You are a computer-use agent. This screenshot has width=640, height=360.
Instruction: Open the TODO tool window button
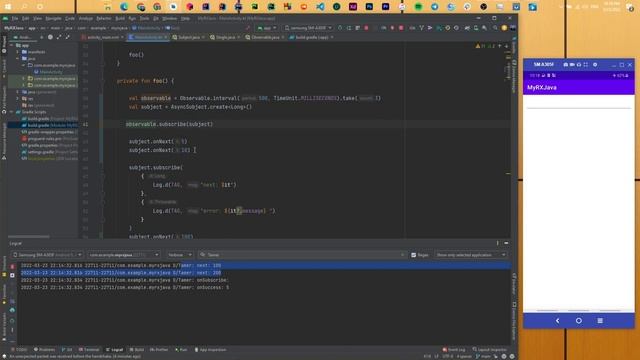20,350
